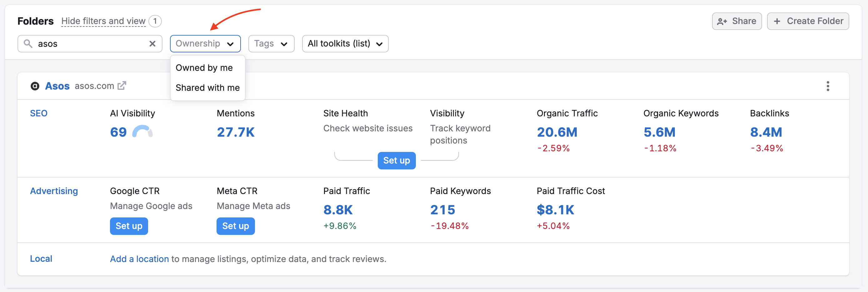Expand the Ownership dropdown
This screenshot has width=868, height=292.
click(205, 44)
